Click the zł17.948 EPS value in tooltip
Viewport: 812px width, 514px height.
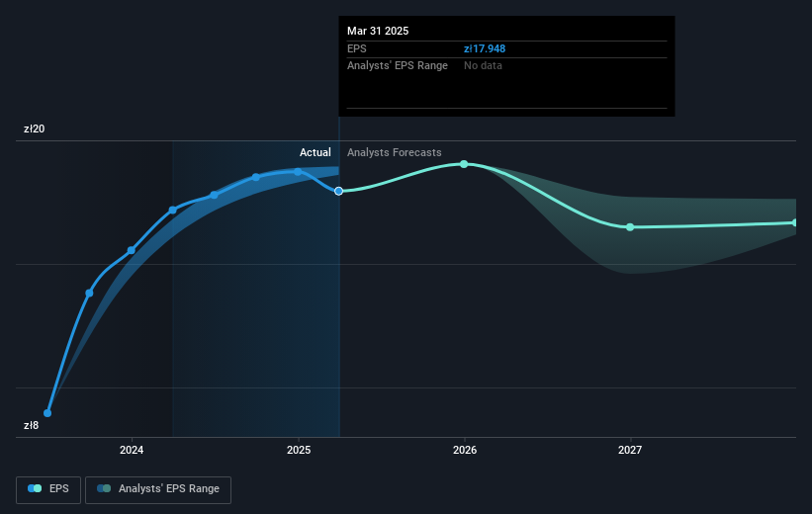click(485, 48)
